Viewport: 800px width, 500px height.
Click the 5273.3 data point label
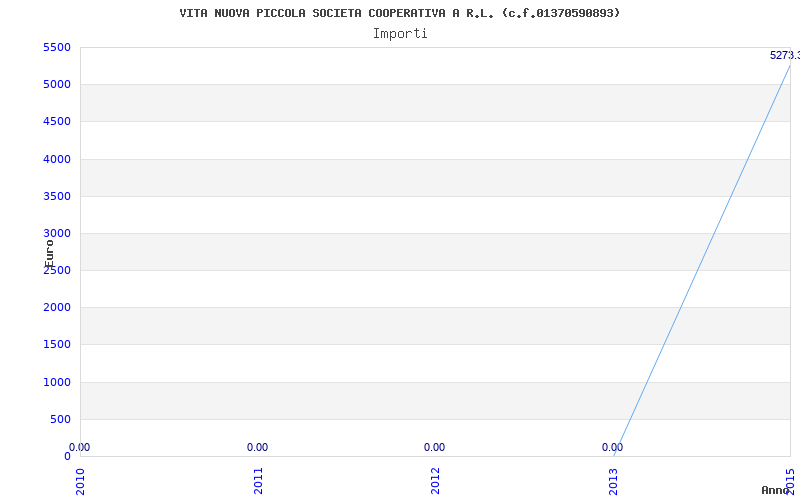785,55
